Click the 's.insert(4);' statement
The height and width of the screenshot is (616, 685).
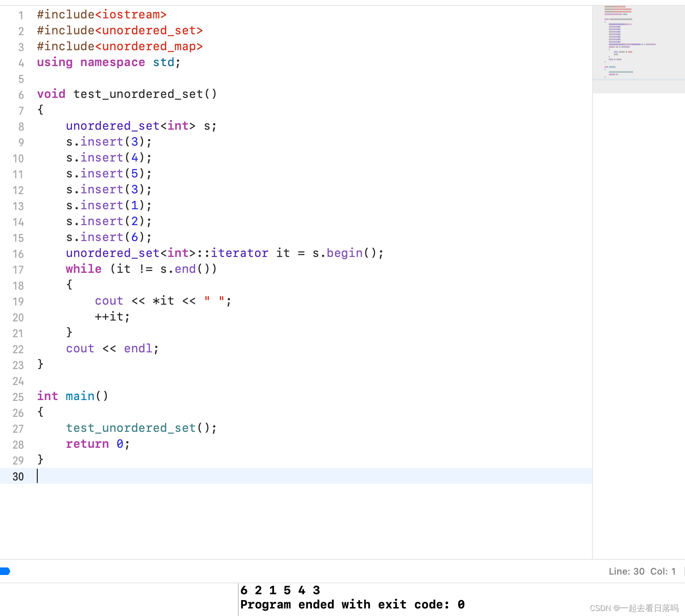109,158
